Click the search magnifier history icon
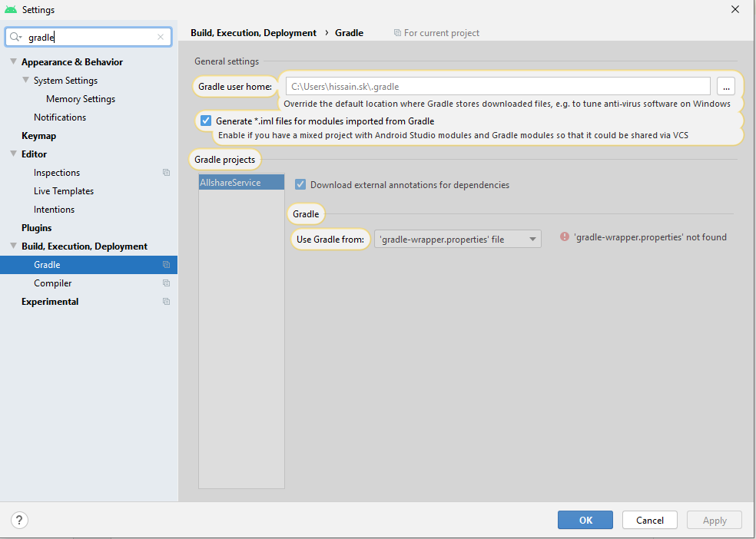 pyautogui.click(x=16, y=37)
